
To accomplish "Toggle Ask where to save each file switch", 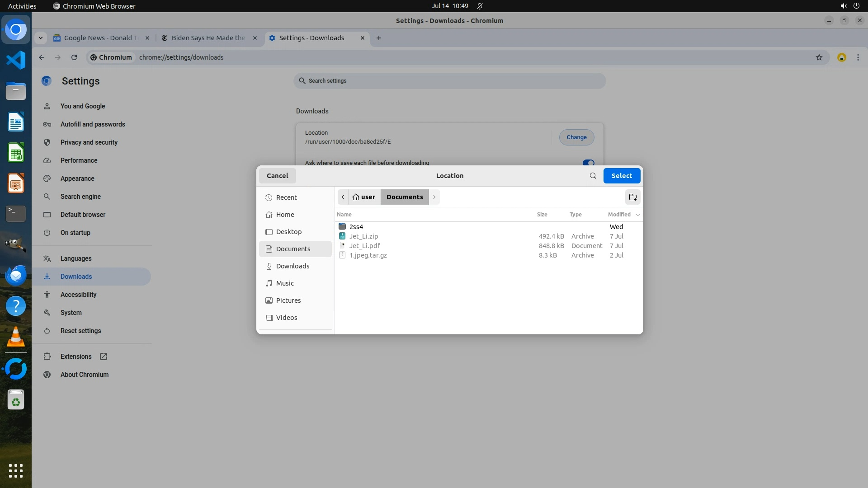I will [588, 163].
